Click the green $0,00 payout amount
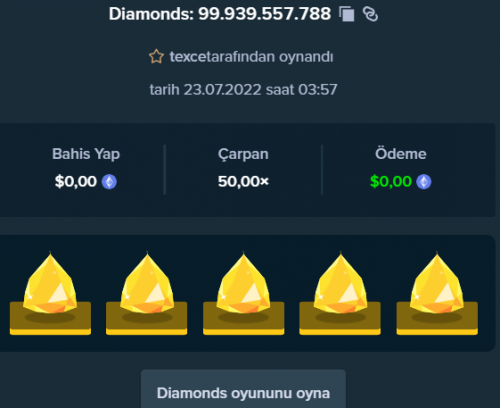Screen dimensions: 500x408 coord(391,182)
